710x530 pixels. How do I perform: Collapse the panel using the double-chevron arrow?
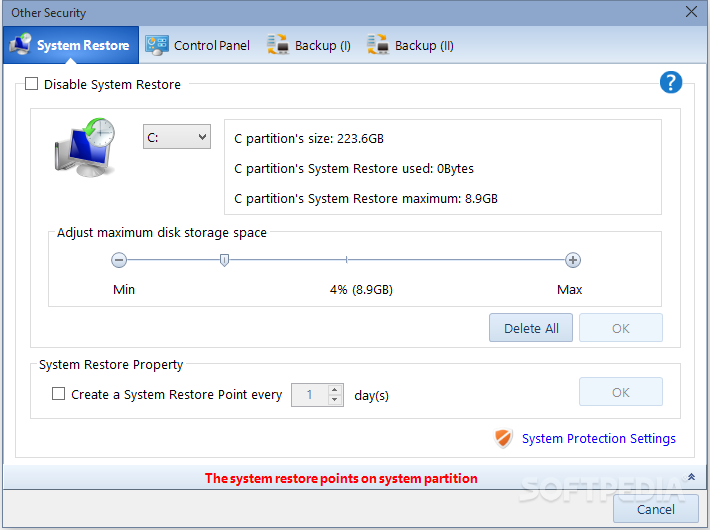(691, 477)
